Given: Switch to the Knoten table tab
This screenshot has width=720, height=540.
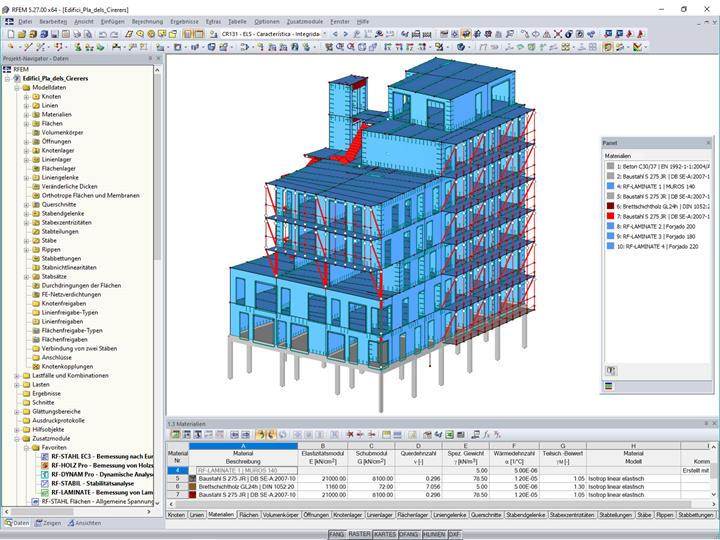Looking at the screenshot, I should (176, 515).
